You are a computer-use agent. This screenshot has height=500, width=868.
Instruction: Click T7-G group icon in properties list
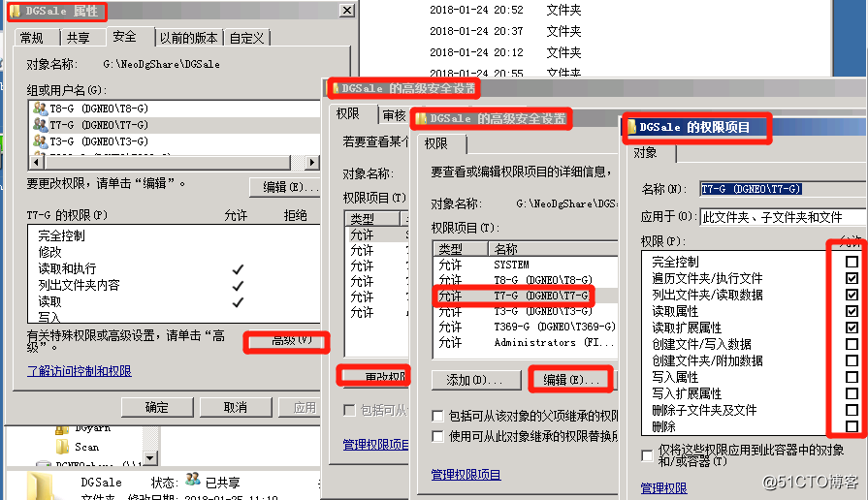pyautogui.click(x=40, y=125)
